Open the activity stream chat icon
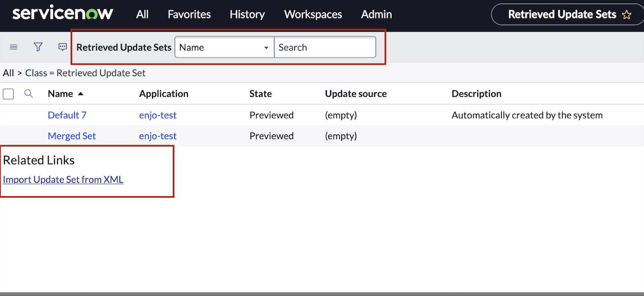The image size is (644, 296). (x=63, y=47)
